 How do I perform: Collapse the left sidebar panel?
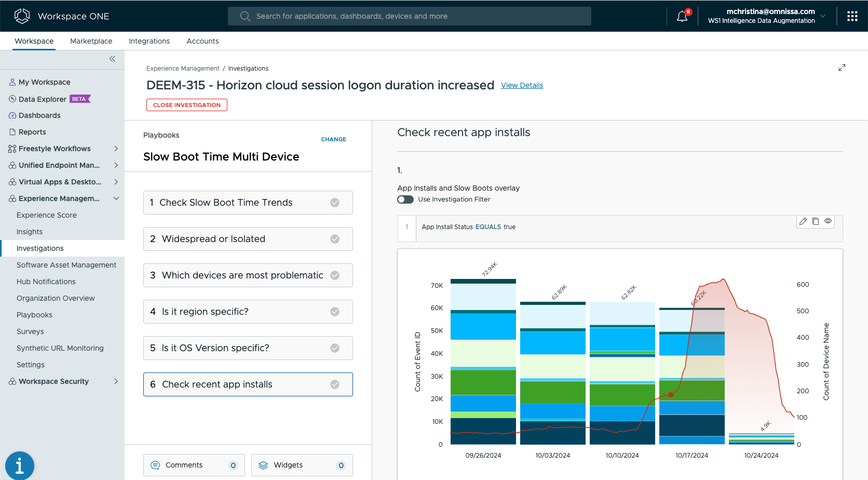pyautogui.click(x=112, y=59)
